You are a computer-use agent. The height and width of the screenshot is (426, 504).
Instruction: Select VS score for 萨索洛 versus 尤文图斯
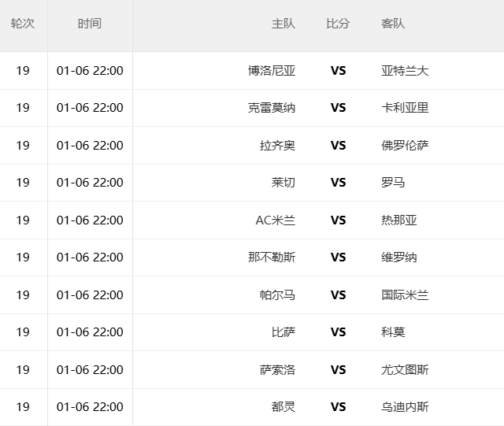pyautogui.click(x=339, y=370)
